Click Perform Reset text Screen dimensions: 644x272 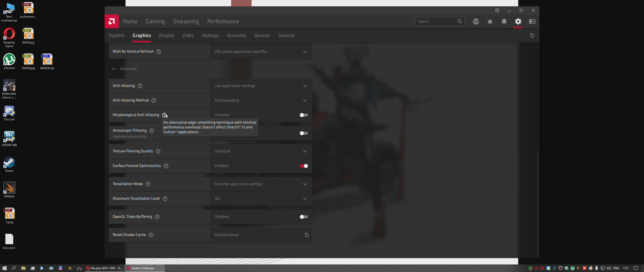226,235
